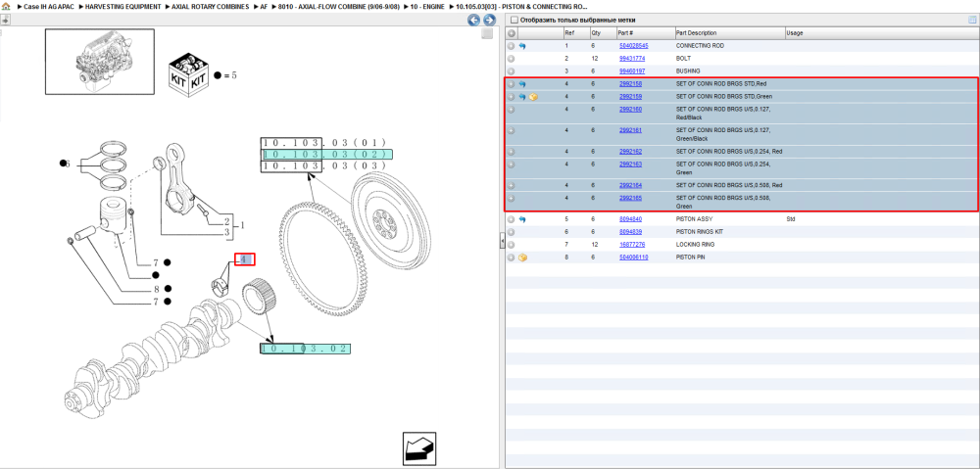Open part number 2992161 link
The height and width of the screenshot is (469, 980).
630,130
